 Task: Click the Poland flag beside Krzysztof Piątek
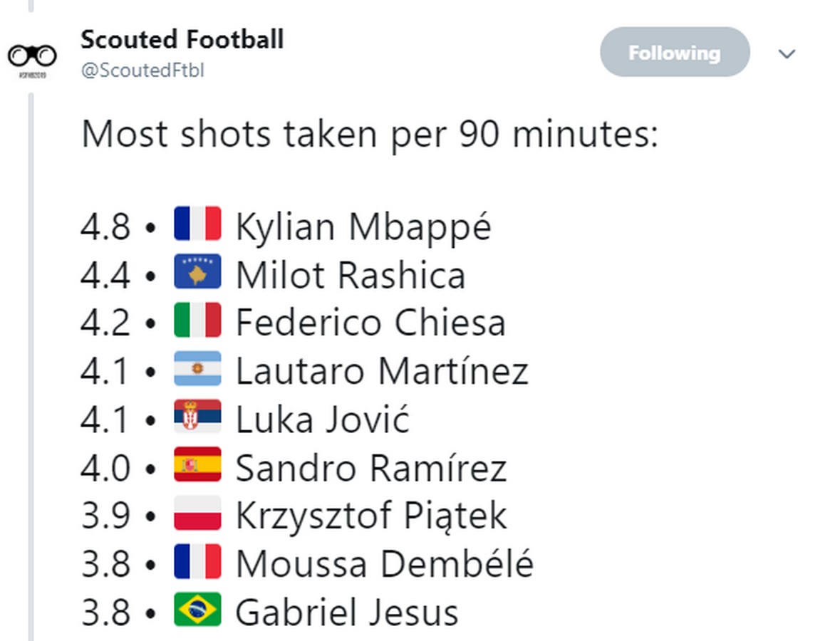pyautogui.click(x=197, y=514)
